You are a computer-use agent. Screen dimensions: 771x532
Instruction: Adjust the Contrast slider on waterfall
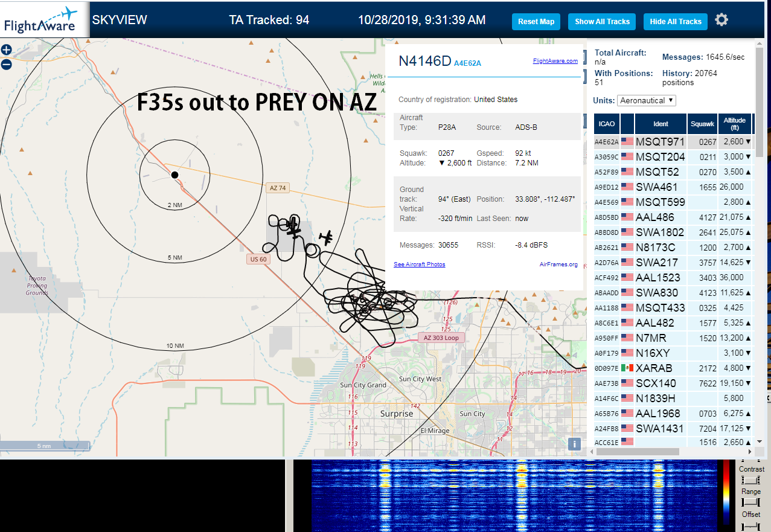click(x=750, y=480)
